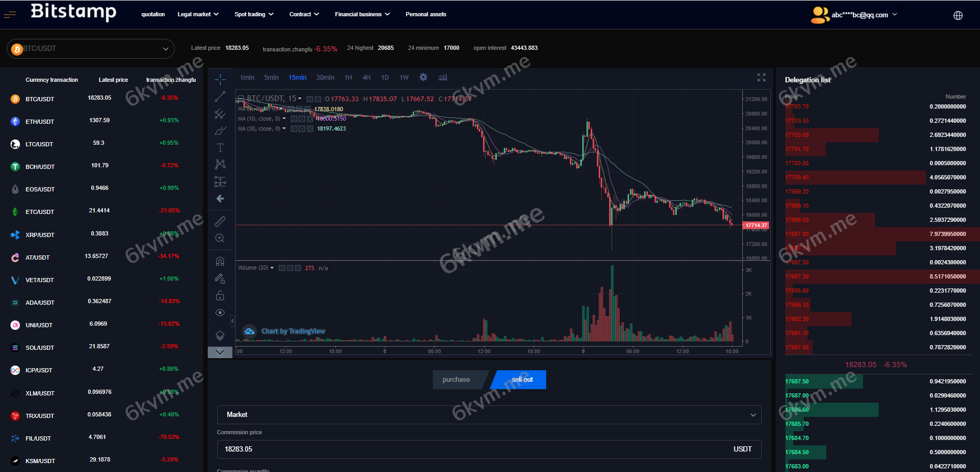Open Personal assets menu item
Screen dimensions: 980x472
pos(425,15)
